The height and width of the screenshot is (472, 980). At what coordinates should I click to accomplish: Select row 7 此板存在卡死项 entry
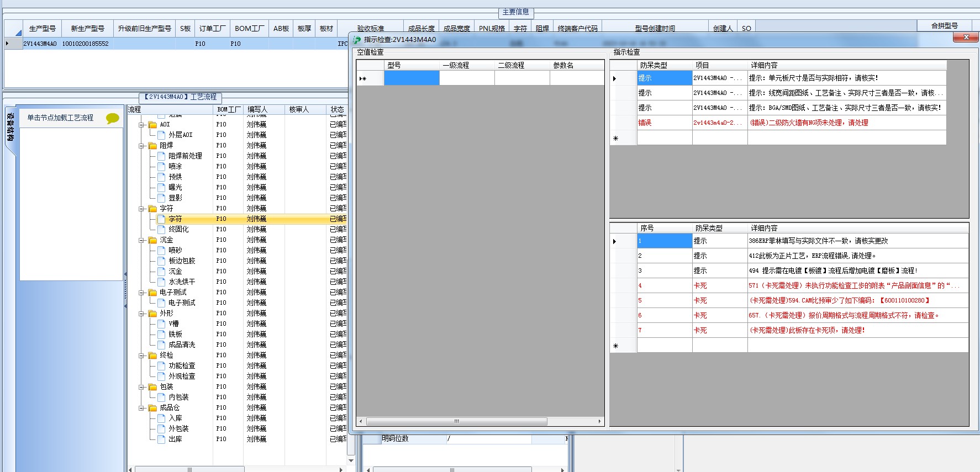pos(789,330)
